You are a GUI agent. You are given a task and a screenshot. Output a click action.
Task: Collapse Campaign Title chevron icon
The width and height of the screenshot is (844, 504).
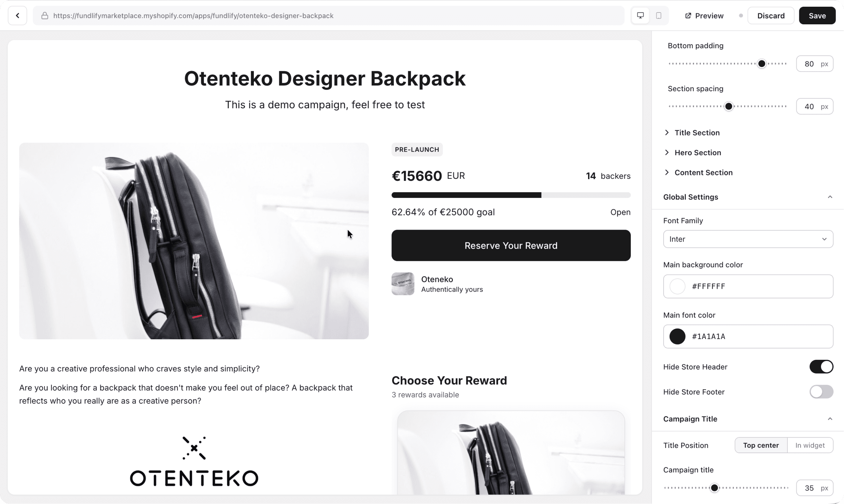point(830,419)
